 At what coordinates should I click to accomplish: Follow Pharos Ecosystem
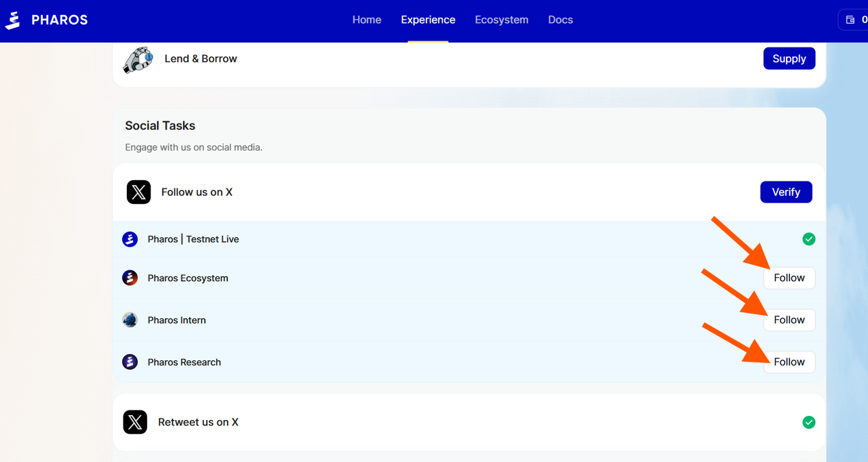coord(789,278)
